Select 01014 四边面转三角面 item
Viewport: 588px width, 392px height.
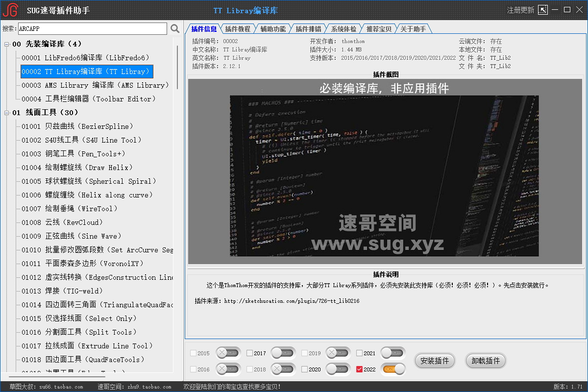click(97, 305)
